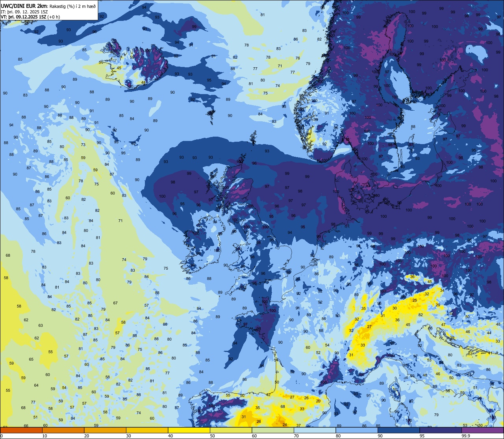
Task: Click the humidity value '24' over southern Spain
Action: [285, 424]
